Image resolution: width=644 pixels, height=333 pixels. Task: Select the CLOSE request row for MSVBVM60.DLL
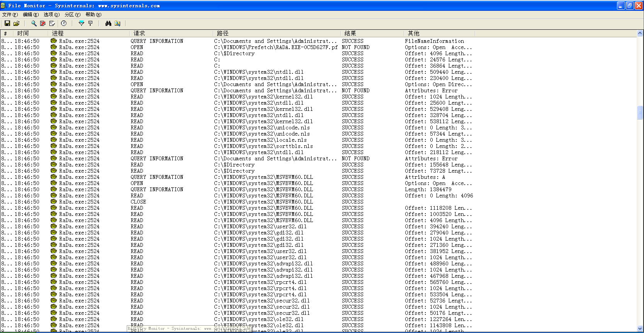click(318, 202)
